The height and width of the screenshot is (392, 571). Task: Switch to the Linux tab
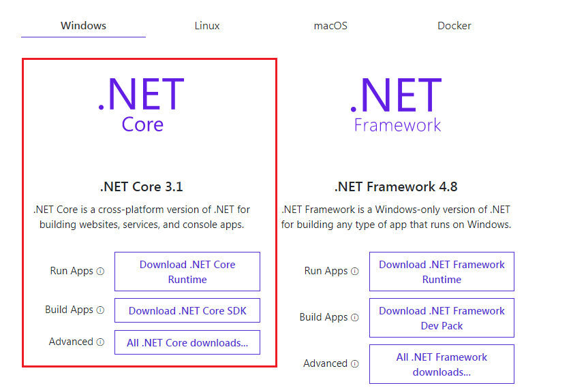click(206, 25)
